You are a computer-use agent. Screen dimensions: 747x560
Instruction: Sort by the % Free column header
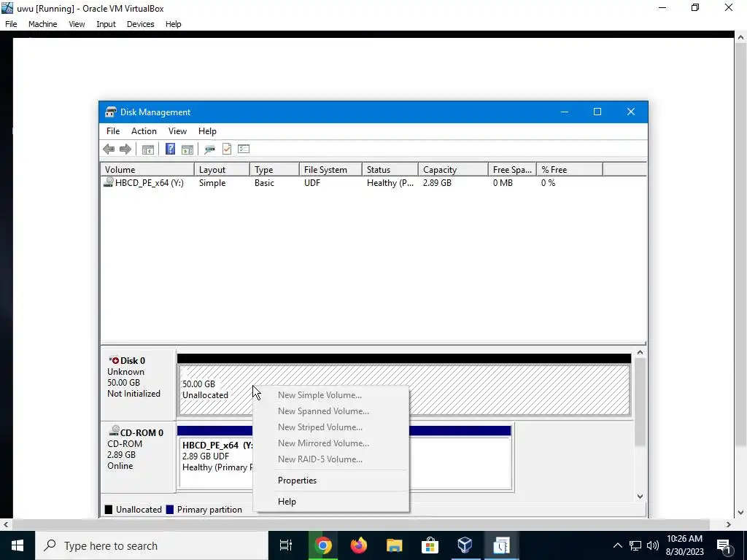tap(570, 169)
